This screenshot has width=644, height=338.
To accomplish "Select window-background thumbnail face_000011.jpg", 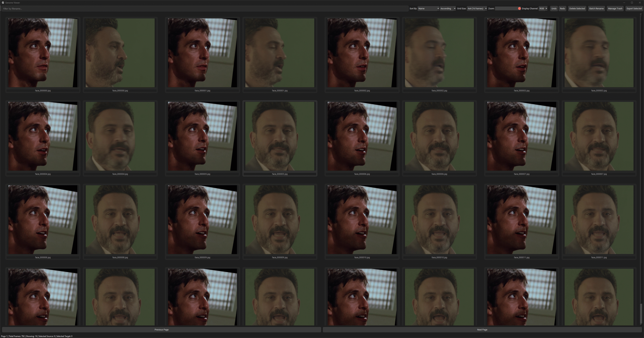I will [522, 220].
